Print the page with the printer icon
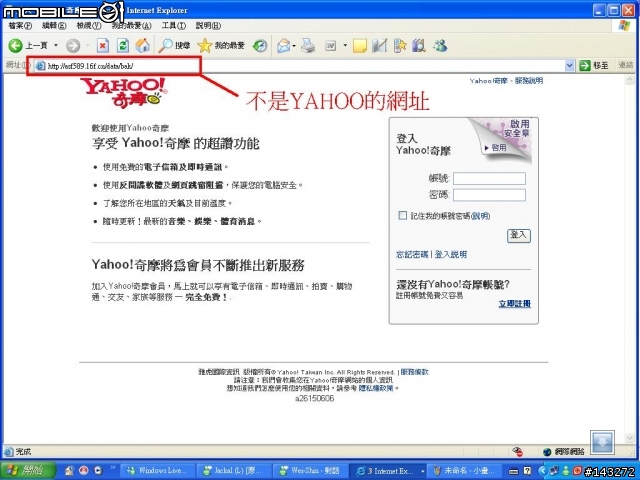640x480 pixels. click(308, 45)
